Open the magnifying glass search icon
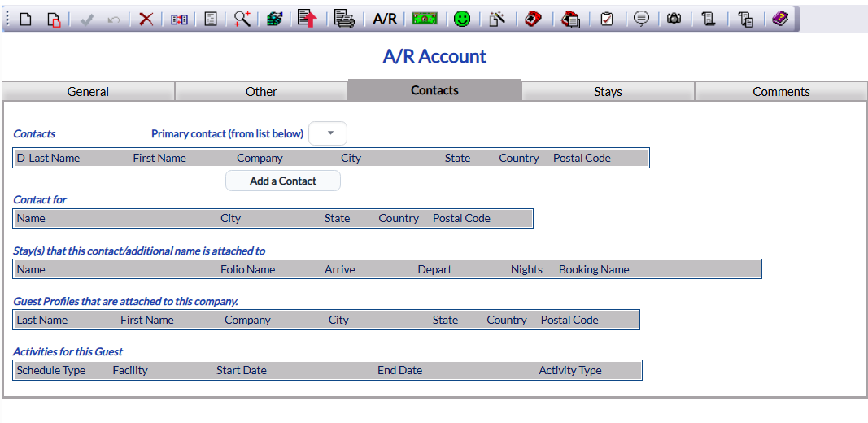 pos(242,19)
